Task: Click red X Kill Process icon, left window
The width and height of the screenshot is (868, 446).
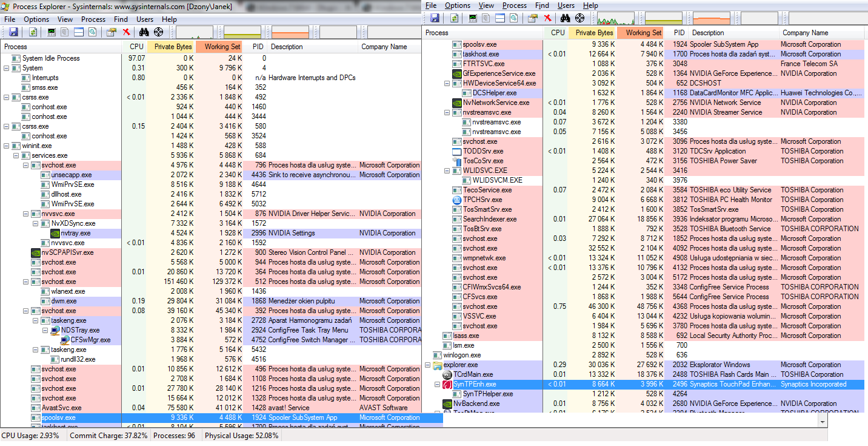Action: pos(126,32)
